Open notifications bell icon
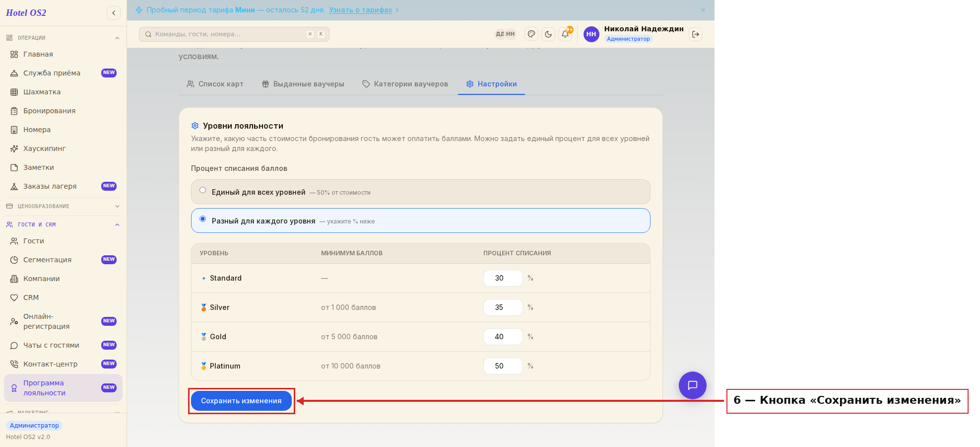Image resolution: width=980 pixels, height=447 pixels. 565,34
